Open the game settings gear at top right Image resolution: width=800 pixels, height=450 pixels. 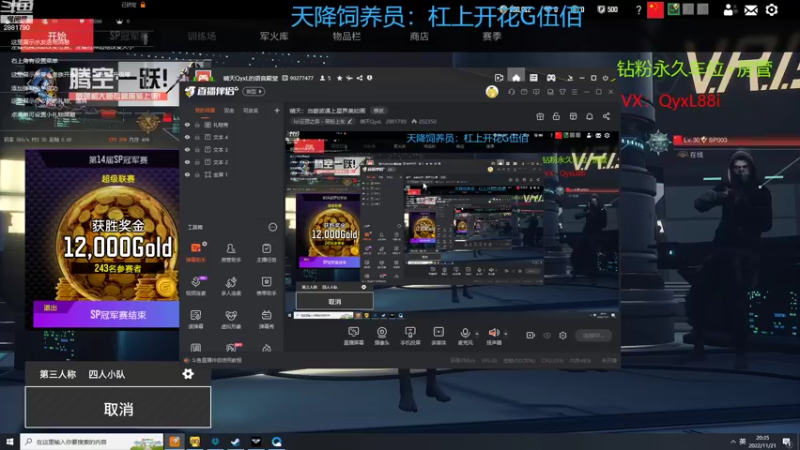[x=771, y=10]
